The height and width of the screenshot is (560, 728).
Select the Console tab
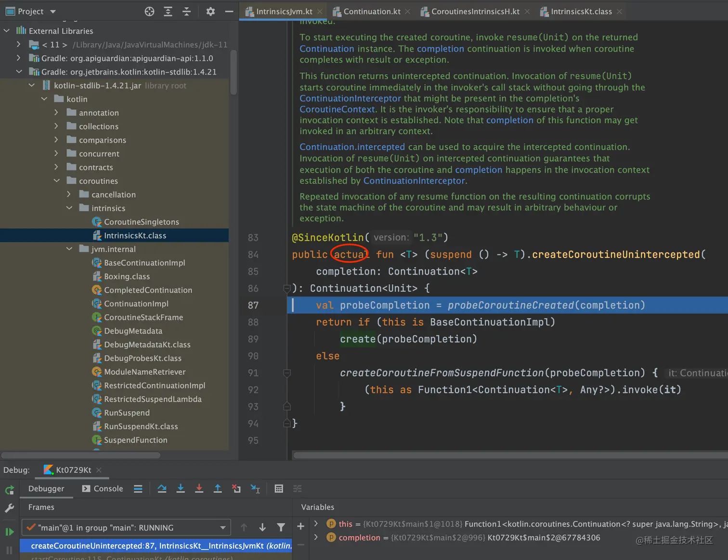coord(103,489)
